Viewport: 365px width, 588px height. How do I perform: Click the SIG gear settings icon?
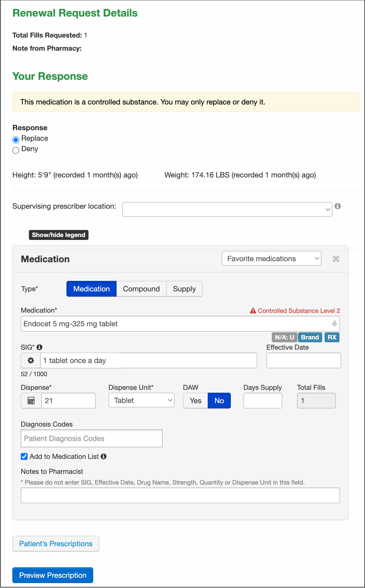click(x=31, y=360)
